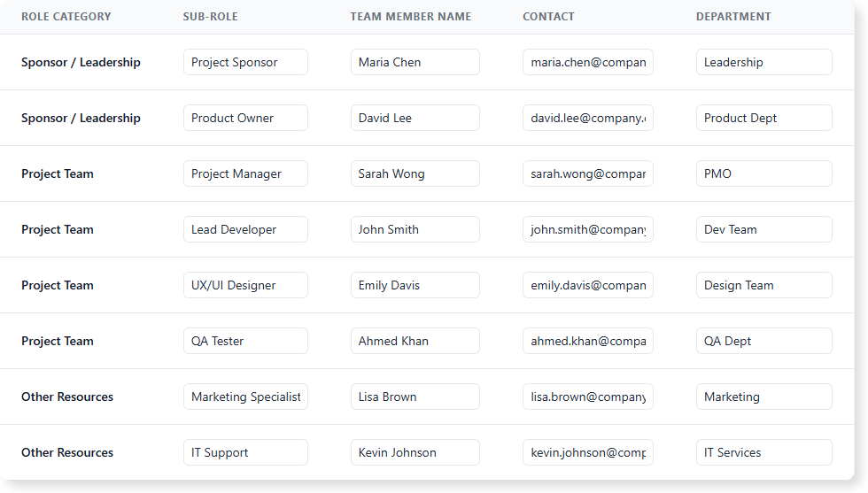
Task: Select the PMO department input
Action: [763, 173]
